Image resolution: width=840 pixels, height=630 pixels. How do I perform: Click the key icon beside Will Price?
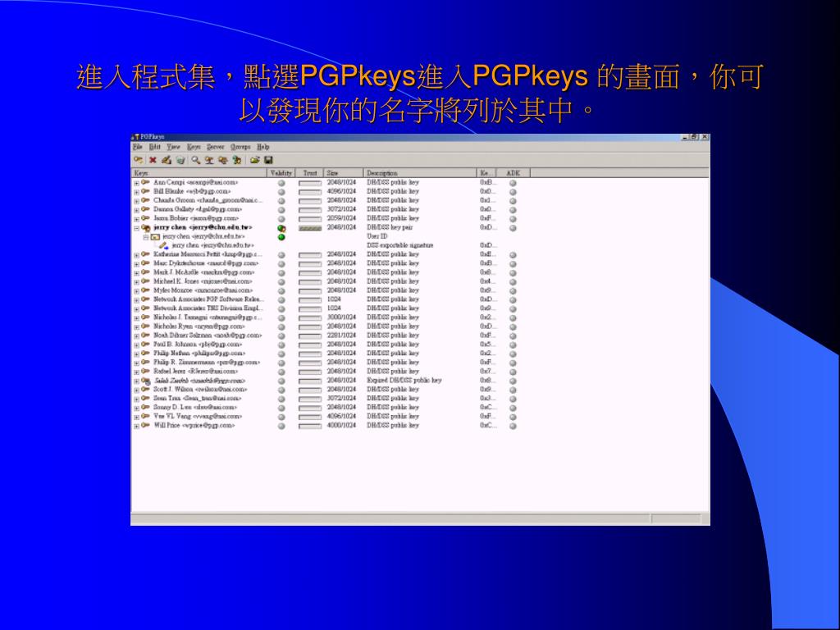pos(146,426)
